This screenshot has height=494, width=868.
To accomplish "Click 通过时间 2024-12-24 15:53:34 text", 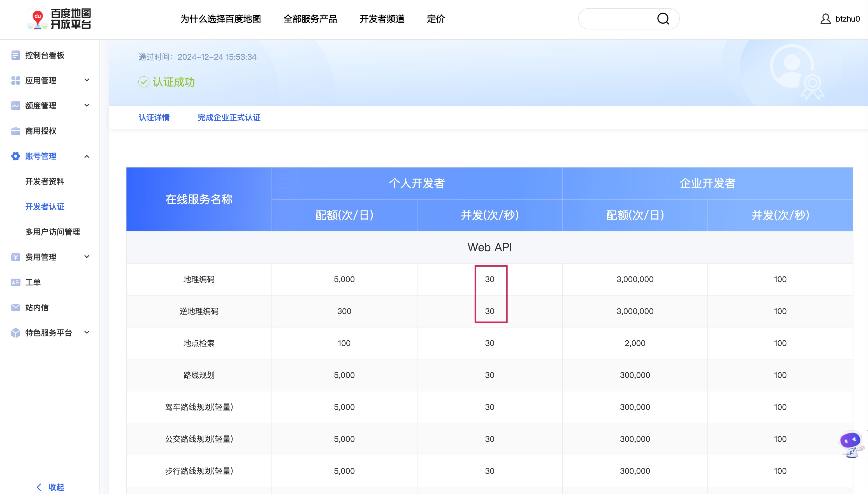I will point(197,57).
